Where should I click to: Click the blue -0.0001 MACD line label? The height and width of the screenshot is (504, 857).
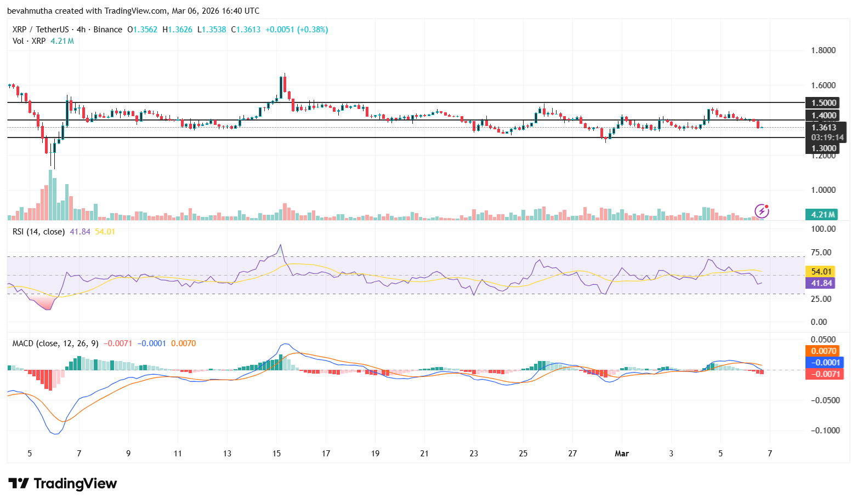click(824, 362)
